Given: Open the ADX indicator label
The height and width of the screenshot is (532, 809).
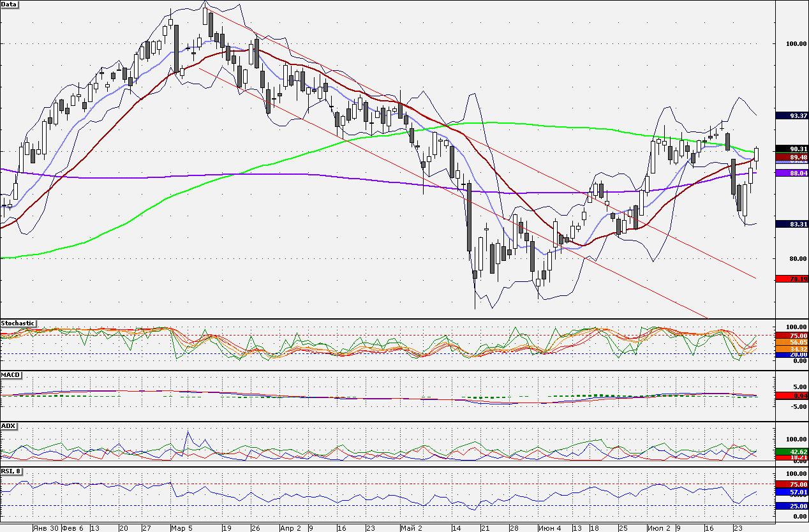Looking at the screenshot, I should tap(8, 425).
